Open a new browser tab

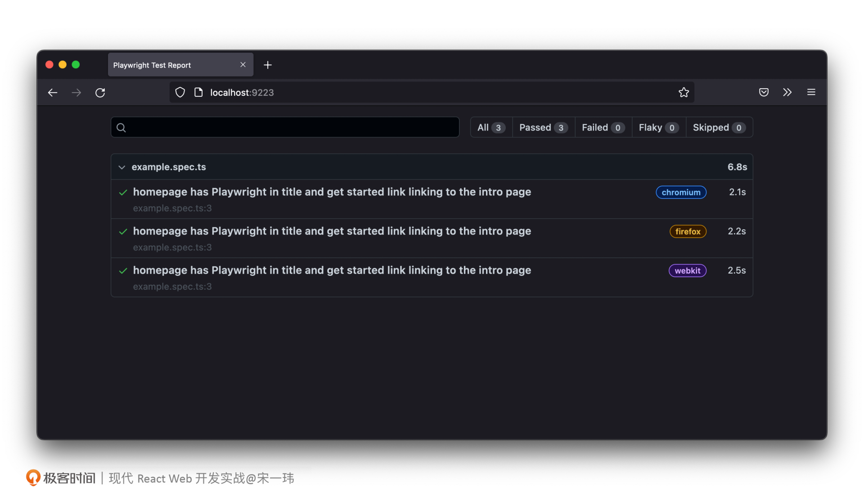point(268,65)
